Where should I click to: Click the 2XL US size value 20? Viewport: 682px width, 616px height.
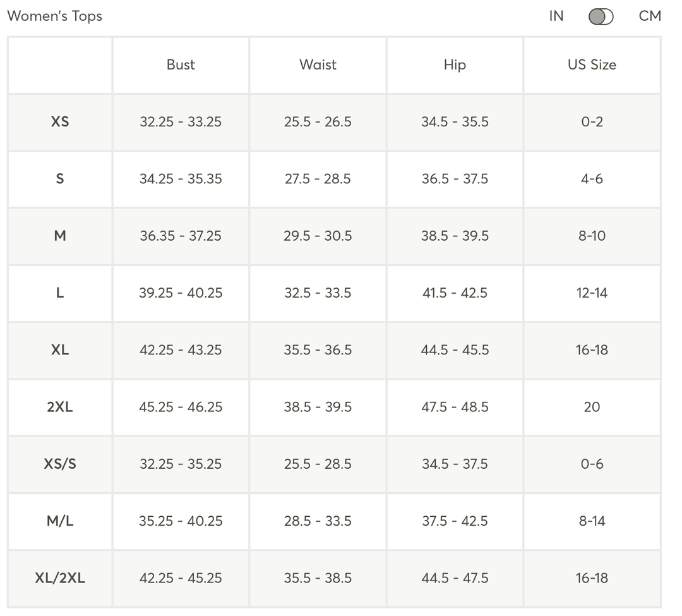pyautogui.click(x=592, y=407)
